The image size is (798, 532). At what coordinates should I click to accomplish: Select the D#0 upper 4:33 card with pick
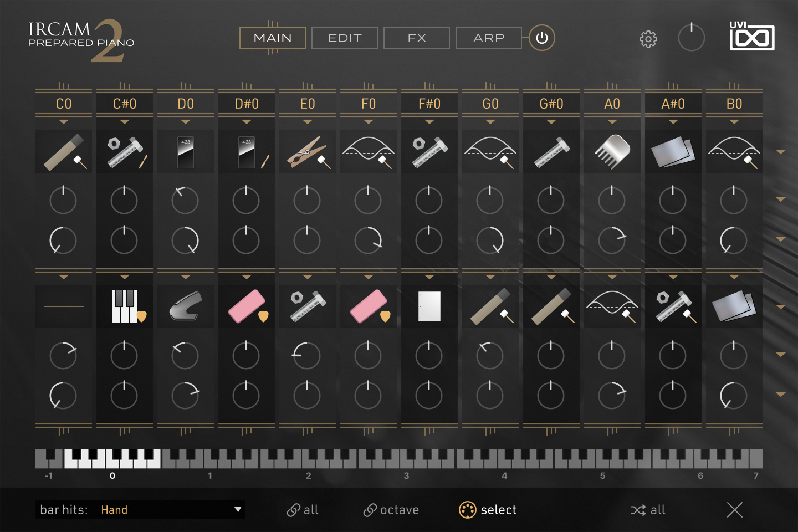pos(247,151)
